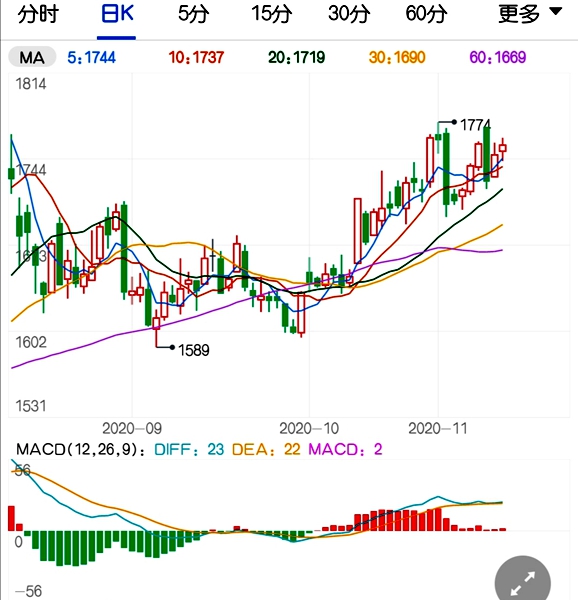Click the latest red candlestick

point(503,148)
